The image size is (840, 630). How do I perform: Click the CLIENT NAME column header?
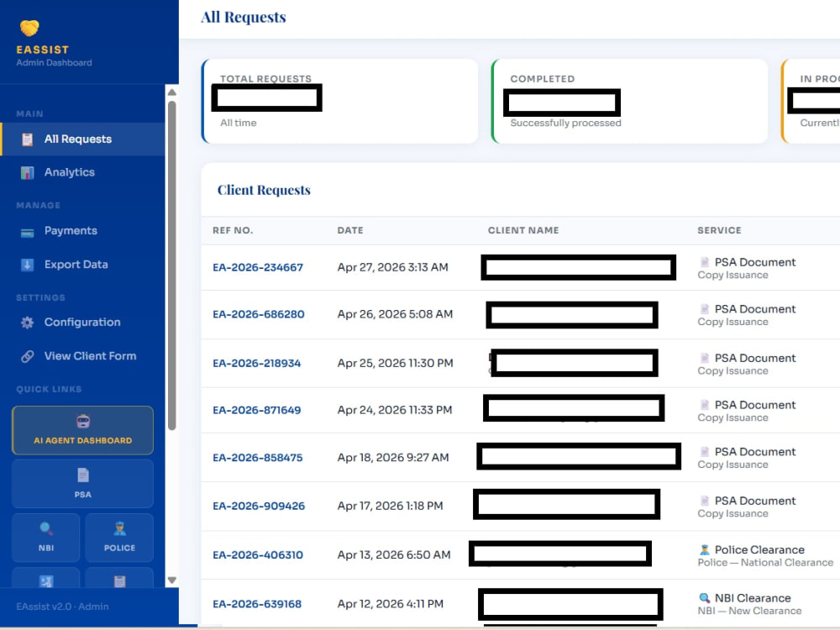click(x=523, y=230)
